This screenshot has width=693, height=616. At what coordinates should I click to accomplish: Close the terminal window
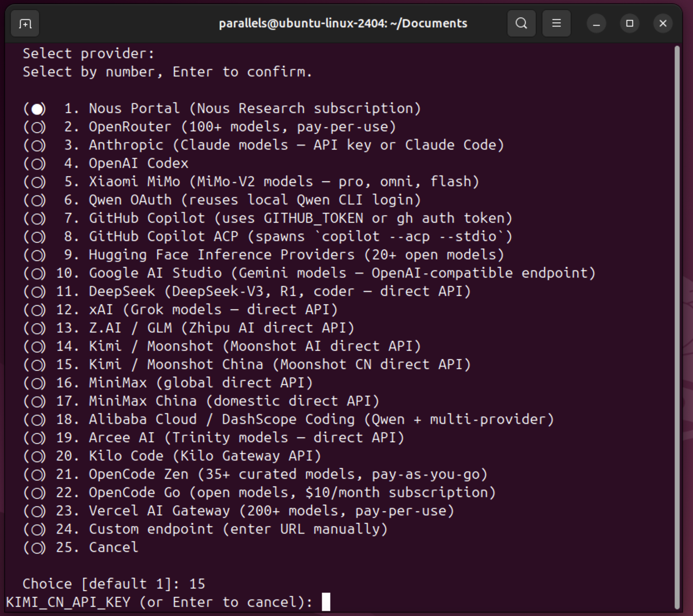(x=663, y=24)
